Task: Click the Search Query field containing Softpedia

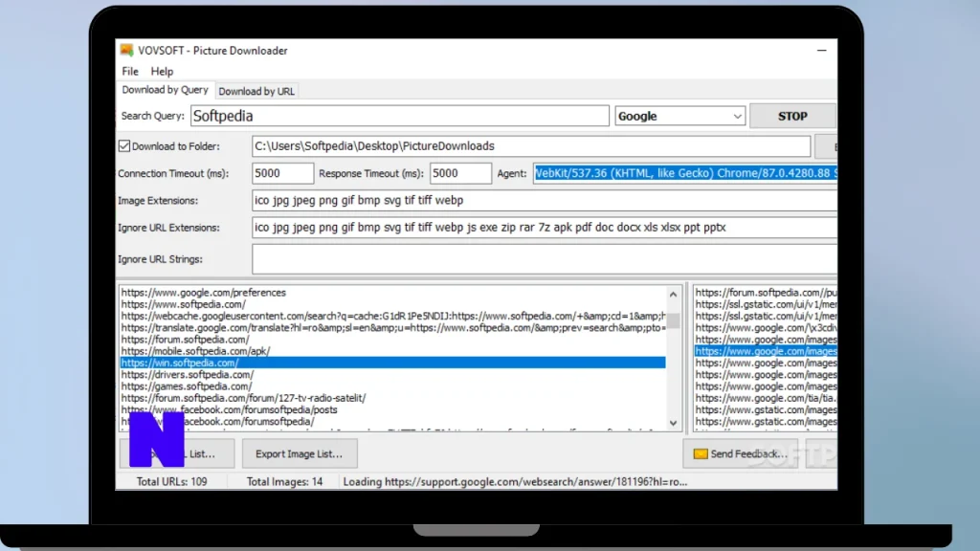Action: click(399, 116)
